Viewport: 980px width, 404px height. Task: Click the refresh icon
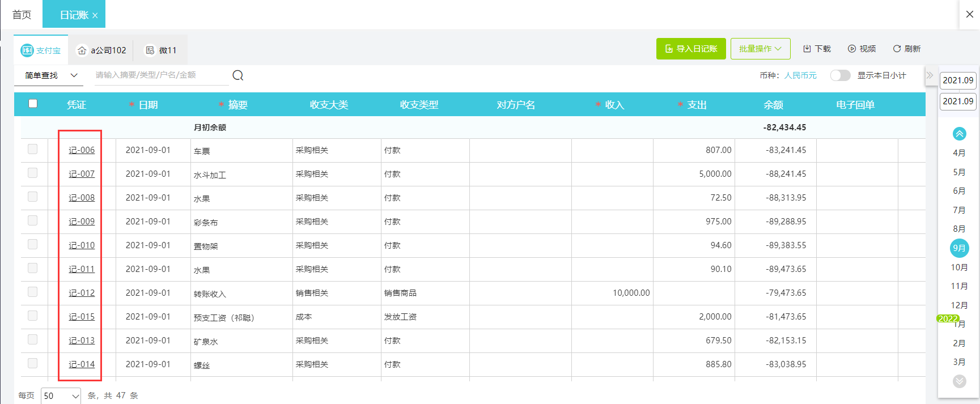point(897,49)
